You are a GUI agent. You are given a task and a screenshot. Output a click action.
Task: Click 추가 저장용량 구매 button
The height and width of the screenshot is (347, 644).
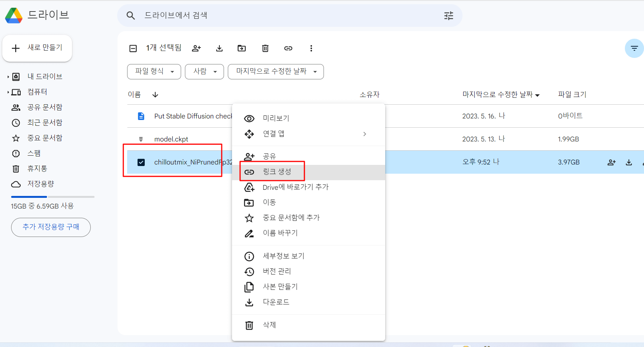click(x=51, y=227)
